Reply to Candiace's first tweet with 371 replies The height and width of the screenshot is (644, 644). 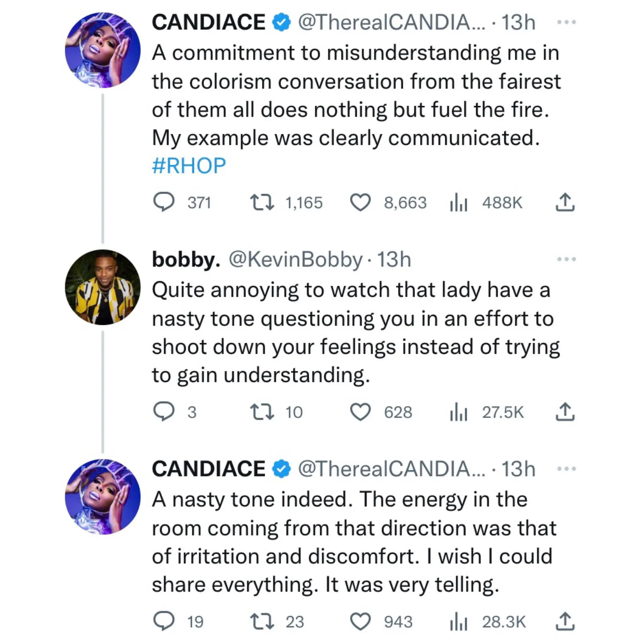point(164,202)
